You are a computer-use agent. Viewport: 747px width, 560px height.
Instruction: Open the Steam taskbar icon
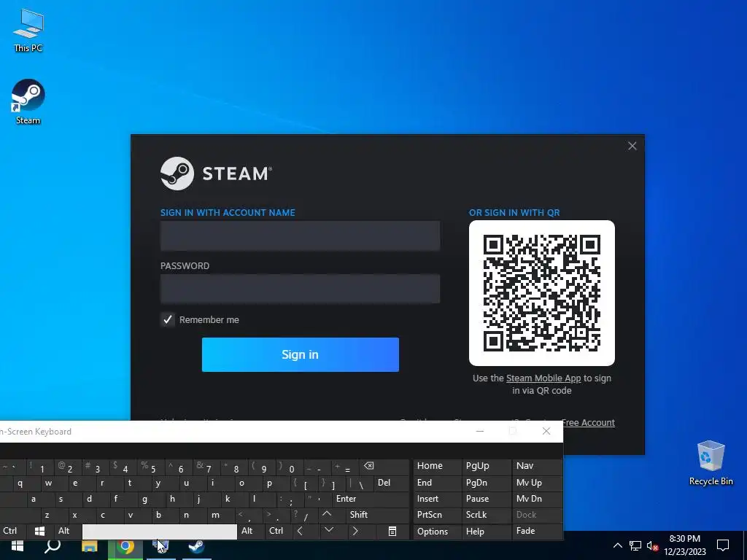click(x=196, y=547)
